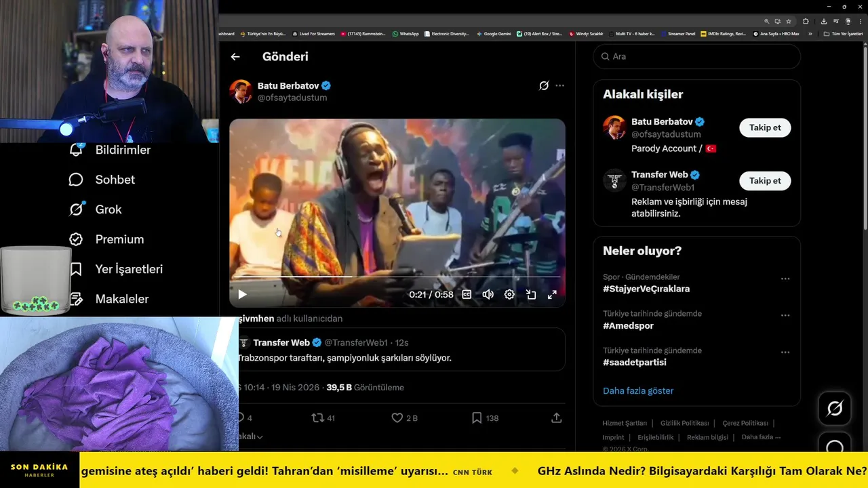Click the Ara search field
Image resolution: width=868 pixels, height=488 pixels.
click(x=697, y=56)
